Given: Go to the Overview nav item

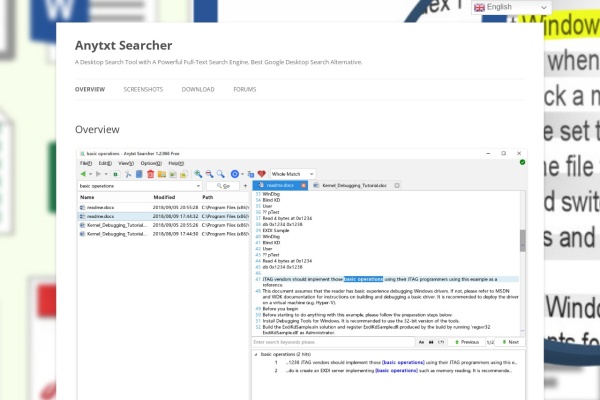Looking at the screenshot, I should click(x=90, y=90).
